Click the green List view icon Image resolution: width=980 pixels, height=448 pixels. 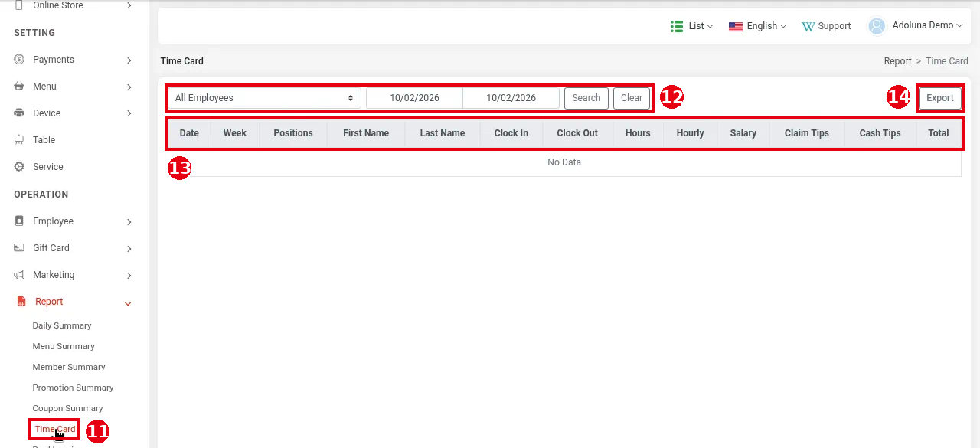coord(677,26)
